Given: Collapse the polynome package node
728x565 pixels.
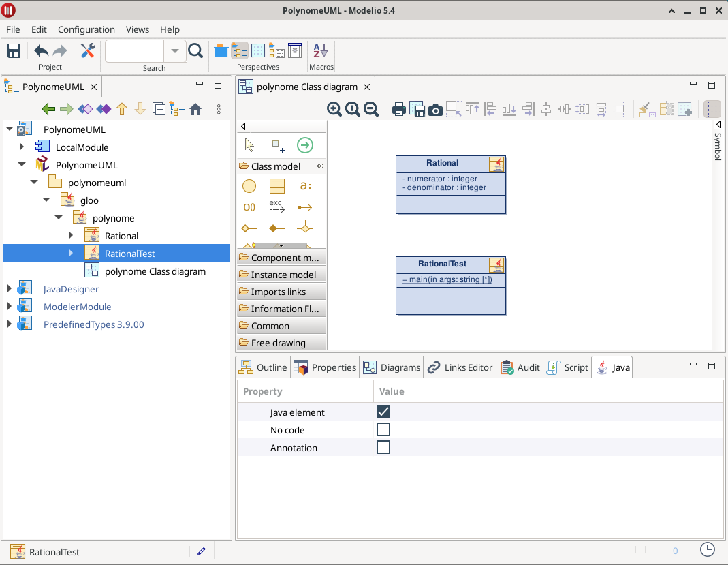Looking at the screenshot, I should click(59, 217).
